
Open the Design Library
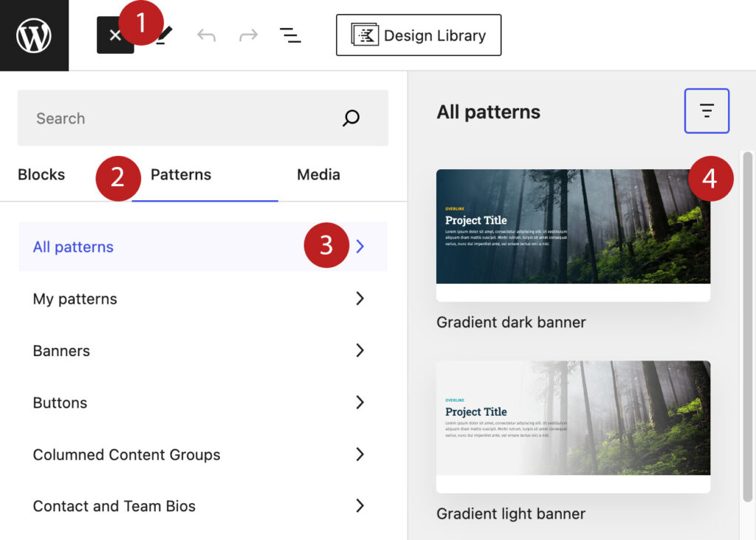pyautogui.click(x=419, y=35)
